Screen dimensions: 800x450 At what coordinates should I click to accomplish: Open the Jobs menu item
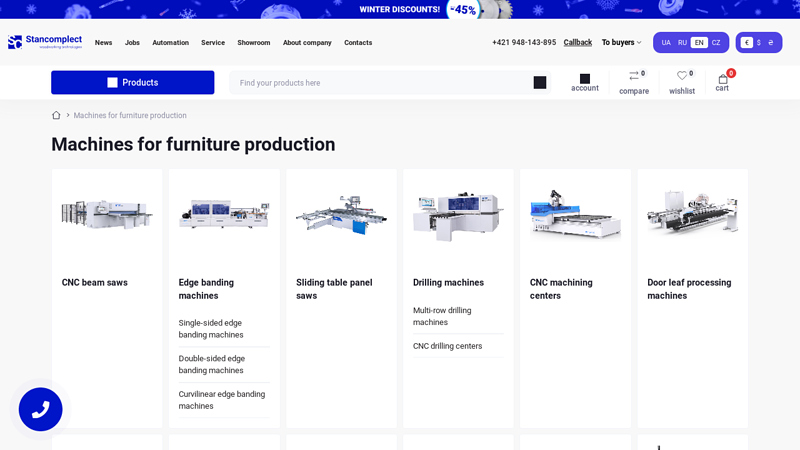pyautogui.click(x=132, y=42)
